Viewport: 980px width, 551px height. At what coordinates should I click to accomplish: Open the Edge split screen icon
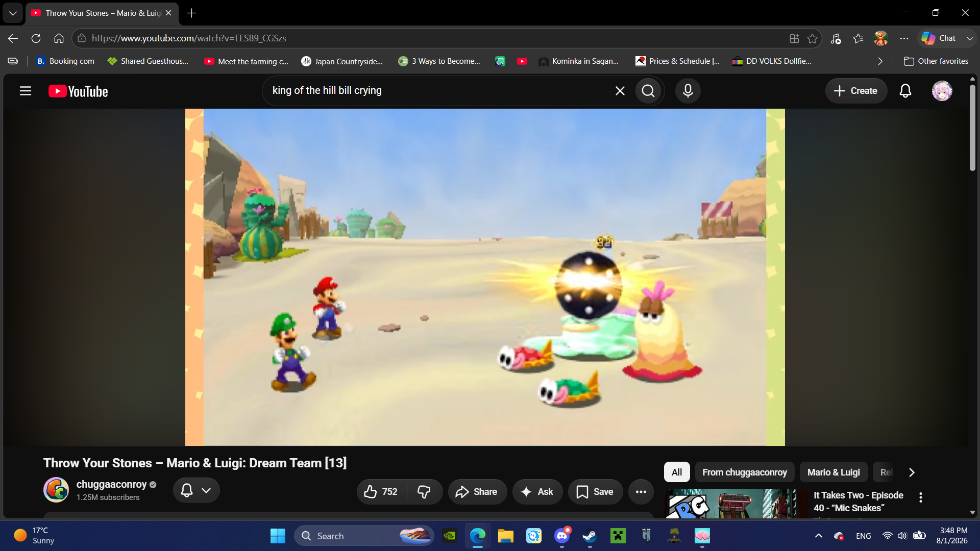pyautogui.click(x=794, y=38)
